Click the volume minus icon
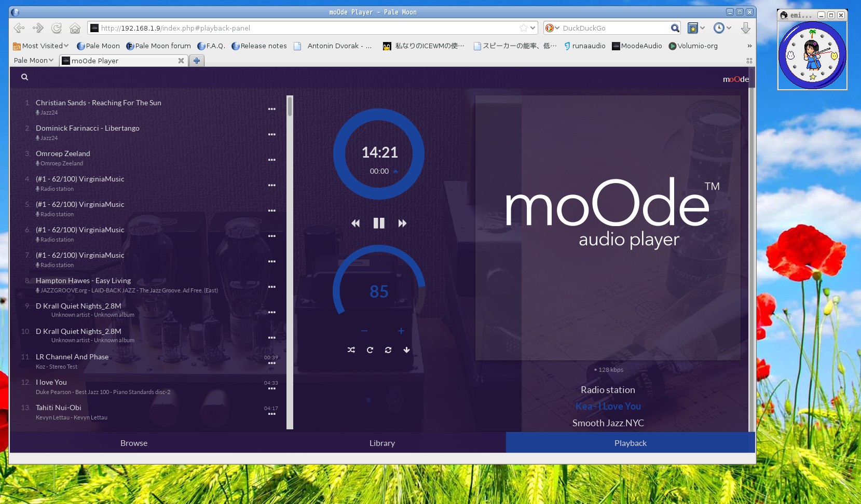Screen dimensions: 861x504 [x=364, y=331]
